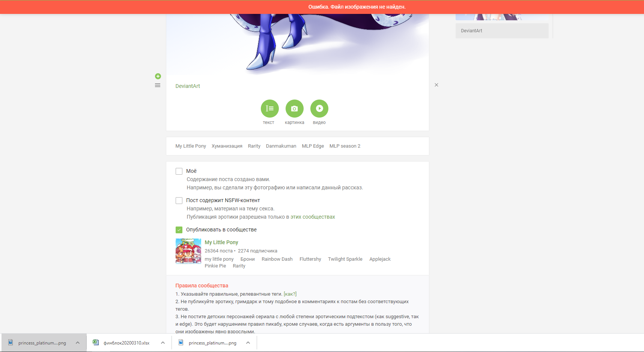Expand options for first princess_platinum download

click(x=78, y=343)
